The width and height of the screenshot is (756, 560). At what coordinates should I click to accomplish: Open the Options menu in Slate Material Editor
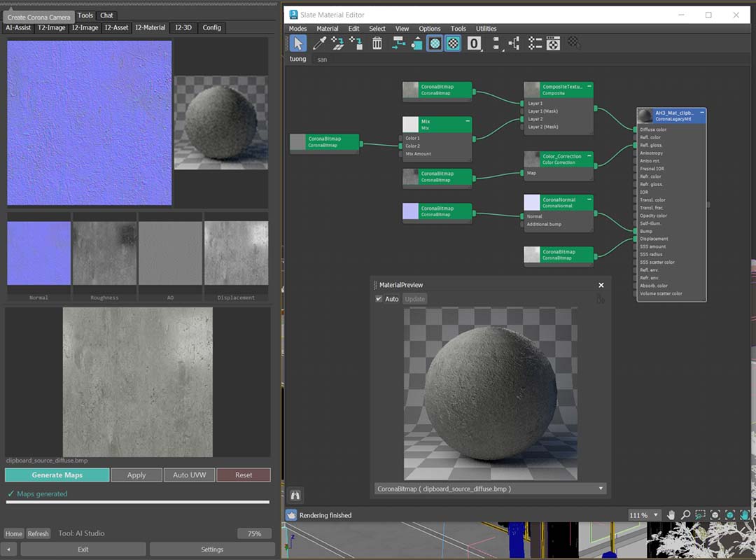[x=429, y=29]
